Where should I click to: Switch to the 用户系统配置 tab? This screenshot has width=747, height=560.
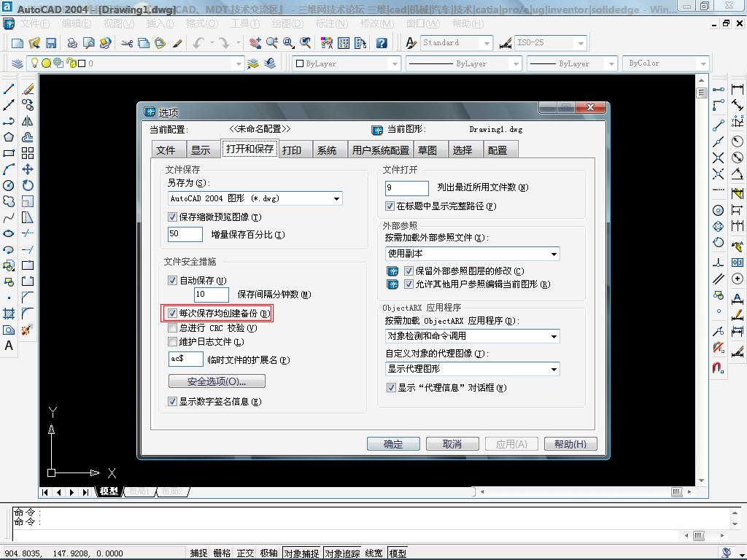point(381,150)
